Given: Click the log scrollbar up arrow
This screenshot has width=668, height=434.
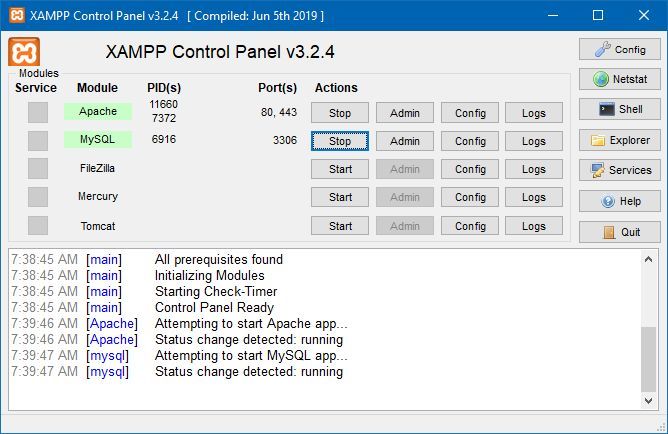Looking at the screenshot, I should click(648, 259).
